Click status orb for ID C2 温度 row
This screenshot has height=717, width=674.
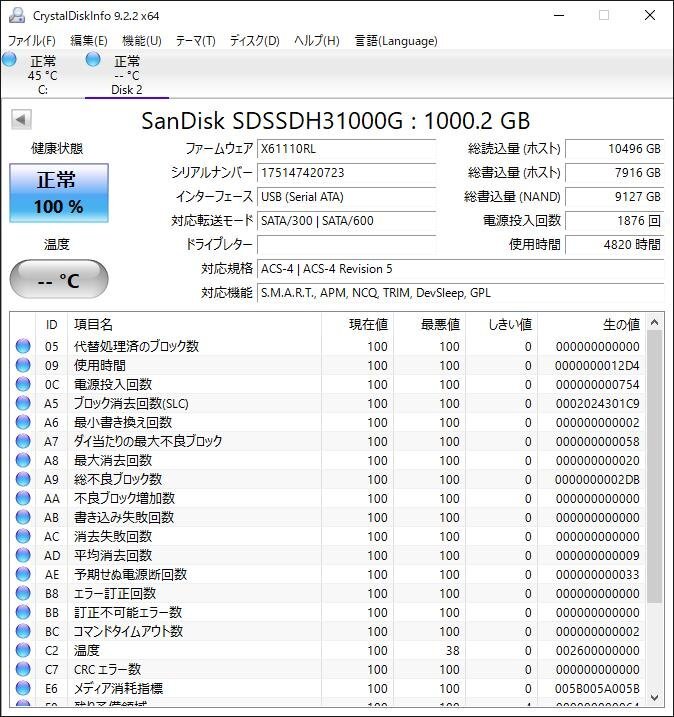(23, 650)
